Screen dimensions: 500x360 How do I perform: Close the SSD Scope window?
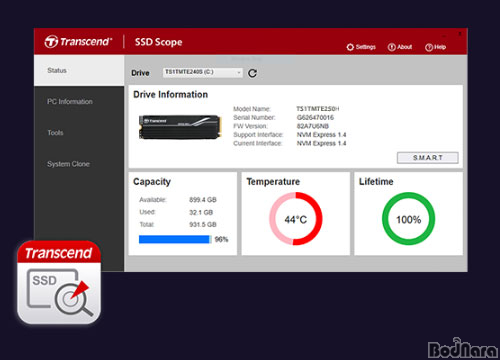pos(460,34)
